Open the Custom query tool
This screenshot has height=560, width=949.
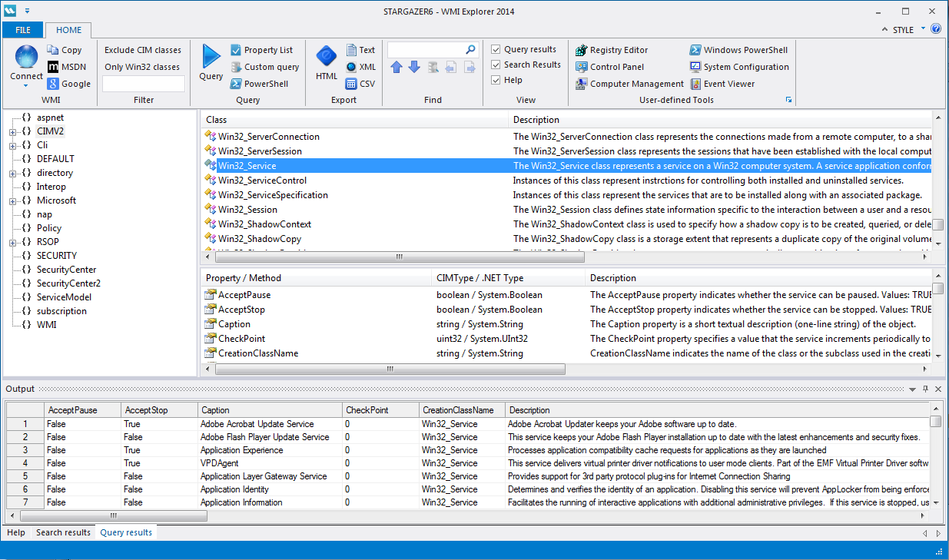[x=265, y=67]
